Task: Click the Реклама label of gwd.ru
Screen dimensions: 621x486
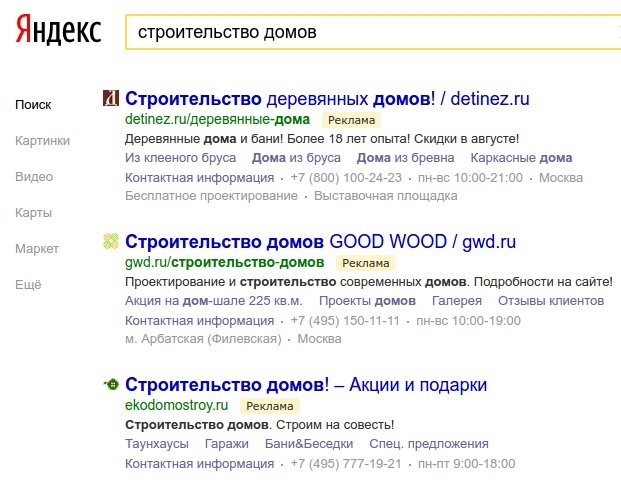Action: pyautogui.click(x=366, y=263)
